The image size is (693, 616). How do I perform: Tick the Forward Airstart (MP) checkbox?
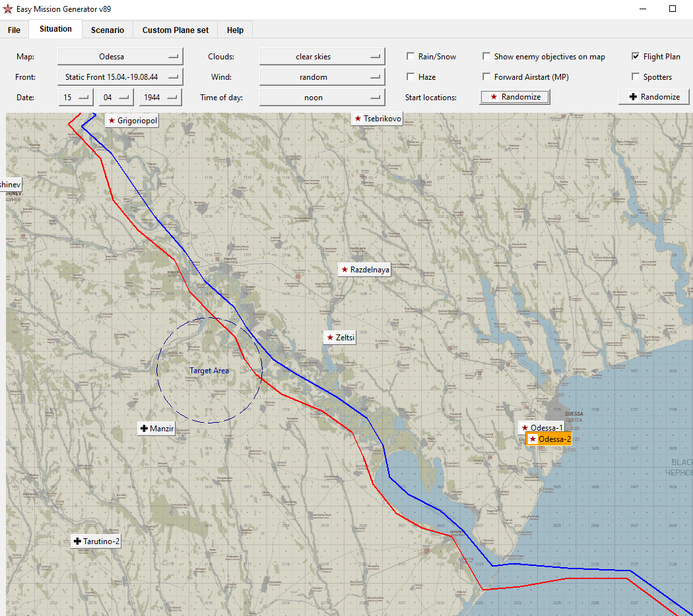[x=486, y=77]
